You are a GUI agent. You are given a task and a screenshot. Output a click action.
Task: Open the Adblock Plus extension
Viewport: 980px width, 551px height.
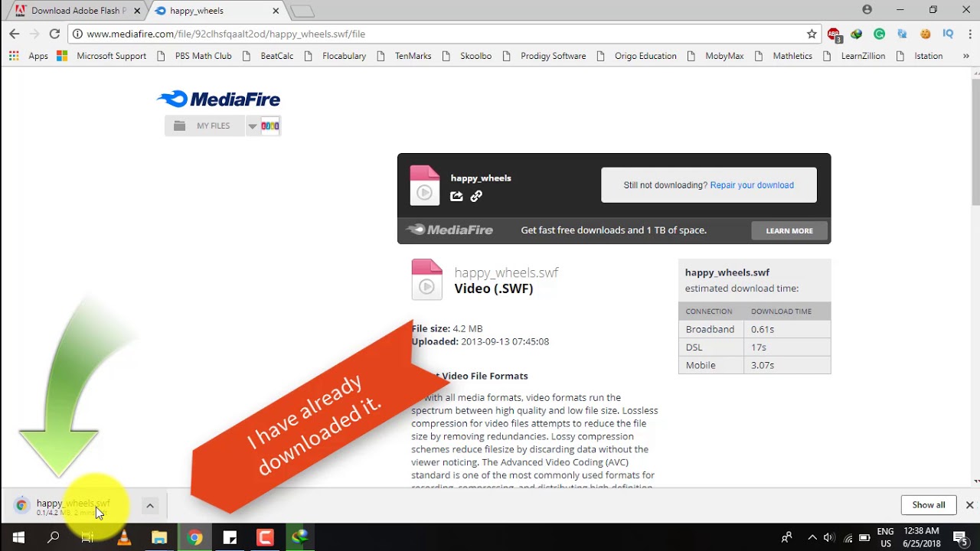(x=835, y=34)
